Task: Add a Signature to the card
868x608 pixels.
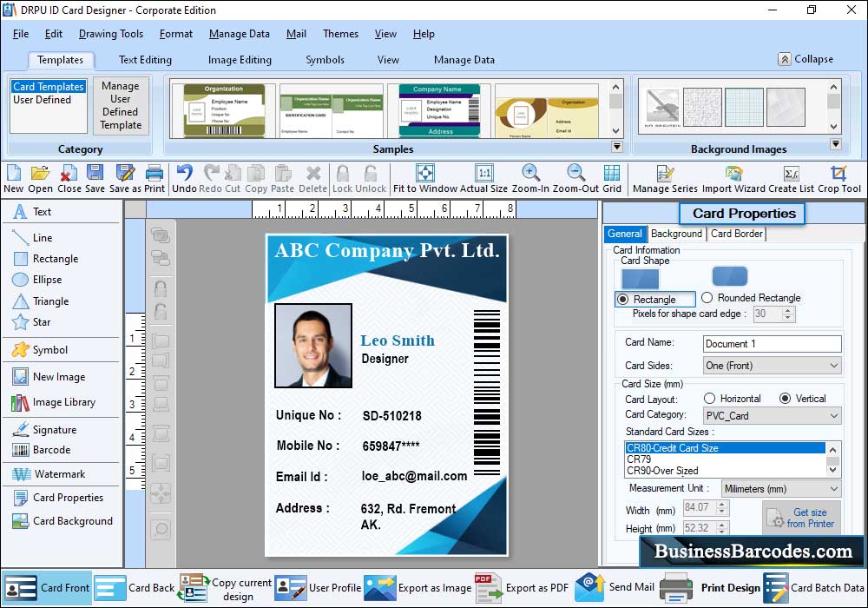Action: (44, 430)
